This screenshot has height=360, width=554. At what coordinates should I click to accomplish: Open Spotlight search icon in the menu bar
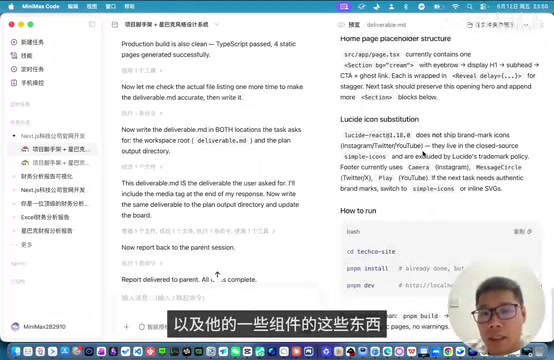tap(469, 6)
